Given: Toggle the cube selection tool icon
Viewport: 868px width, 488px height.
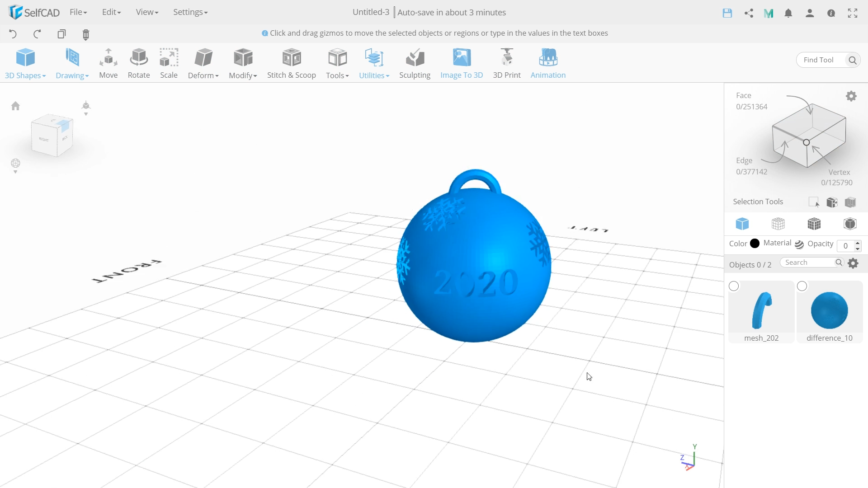Looking at the screenshot, I should 832,202.
